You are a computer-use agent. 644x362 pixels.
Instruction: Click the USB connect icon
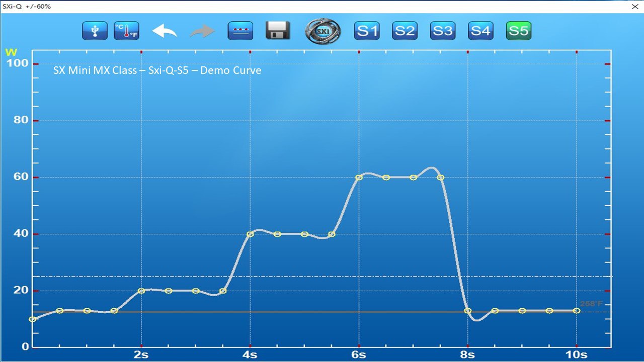point(95,31)
